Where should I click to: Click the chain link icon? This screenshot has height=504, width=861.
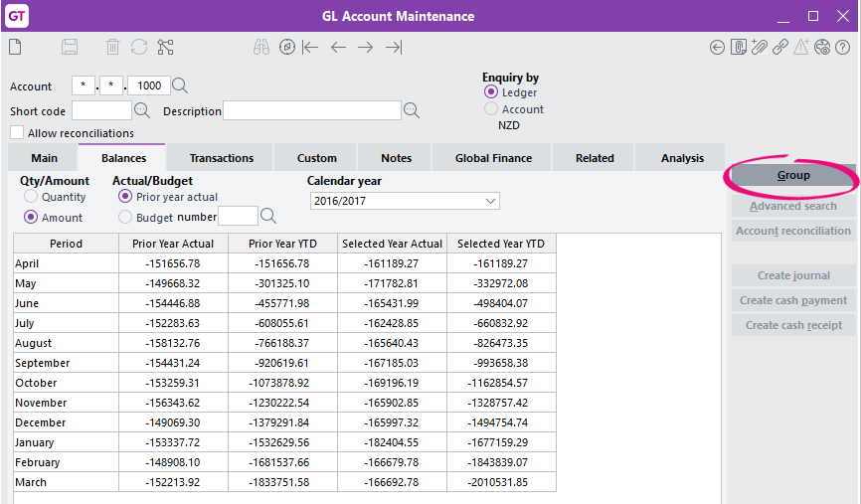pyautogui.click(x=780, y=47)
